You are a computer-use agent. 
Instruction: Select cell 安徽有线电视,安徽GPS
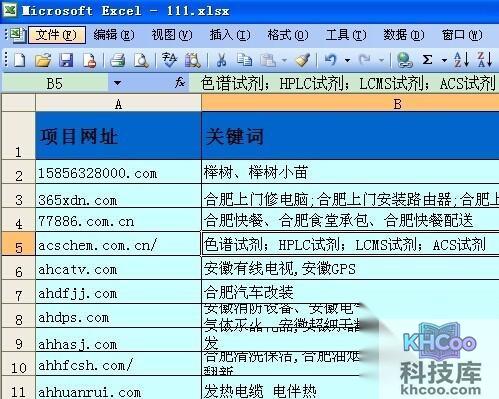pos(350,268)
